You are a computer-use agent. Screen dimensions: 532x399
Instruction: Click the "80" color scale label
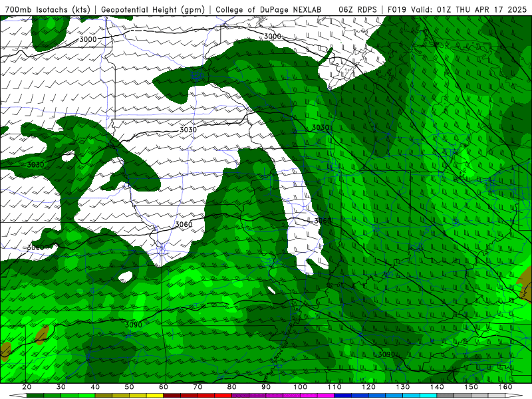tap(231, 387)
